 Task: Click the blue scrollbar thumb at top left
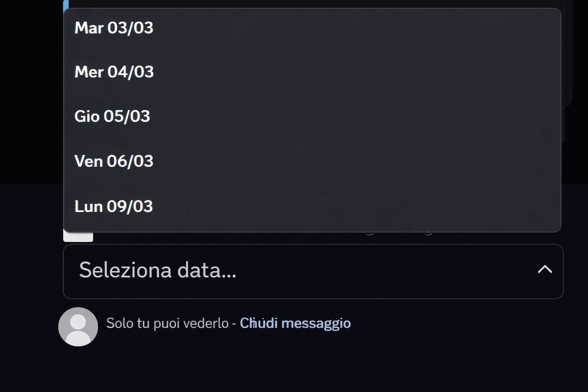point(65,5)
